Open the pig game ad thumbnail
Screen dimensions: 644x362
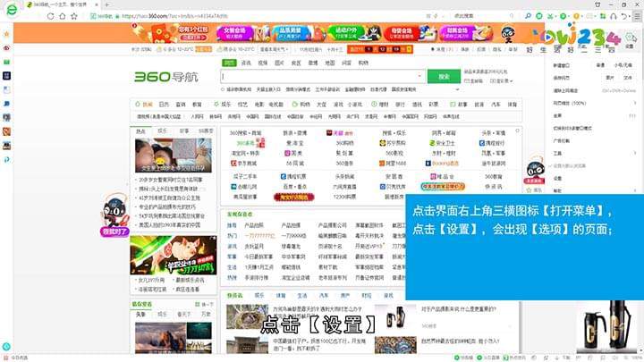(x=174, y=255)
